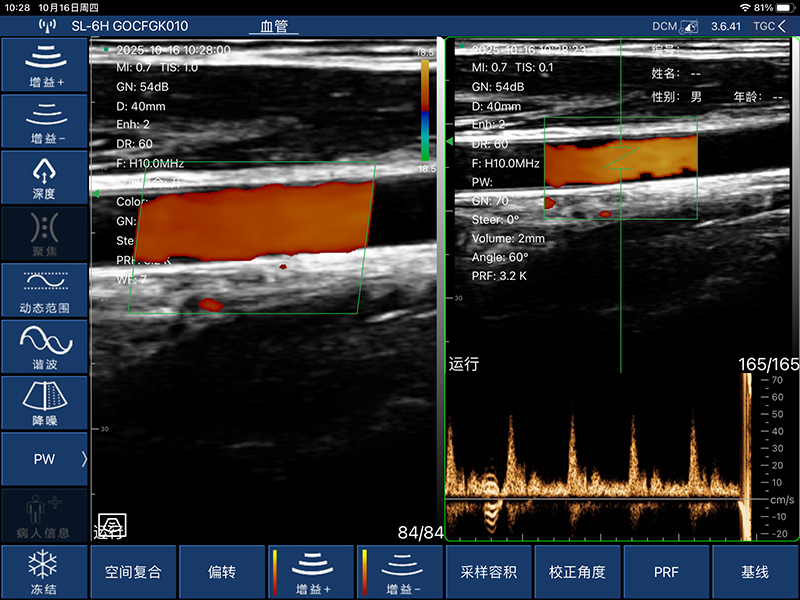
Task: Expand the PW mode selector arrow
Action: click(x=84, y=459)
